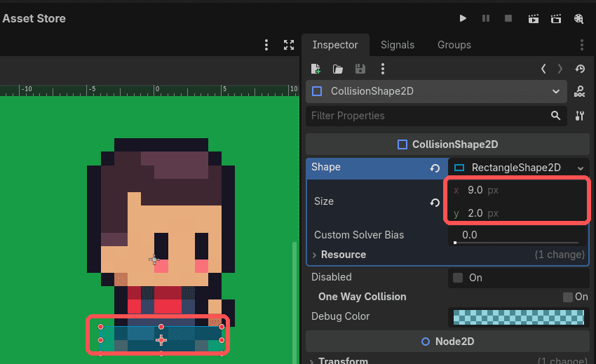Open Movie Maker mode reel icon
596x364 pixels.
pyautogui.click(x=578, y=19)
